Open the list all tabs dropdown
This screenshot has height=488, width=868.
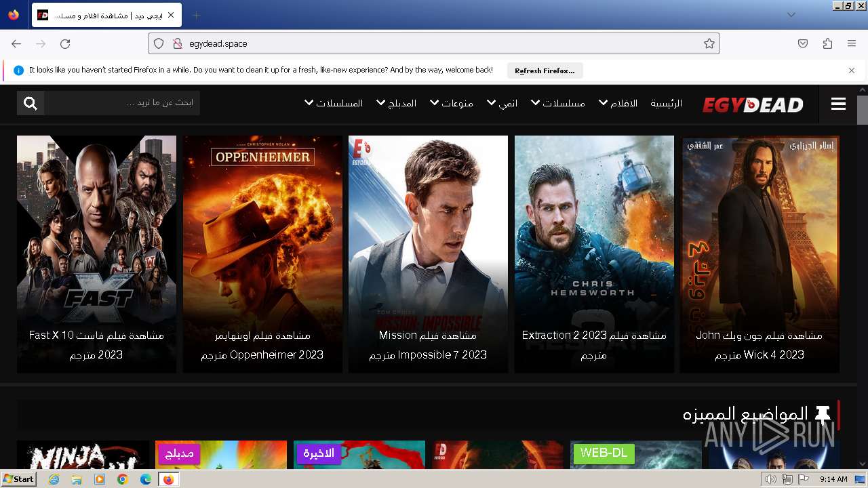click(x=791, y=15)
